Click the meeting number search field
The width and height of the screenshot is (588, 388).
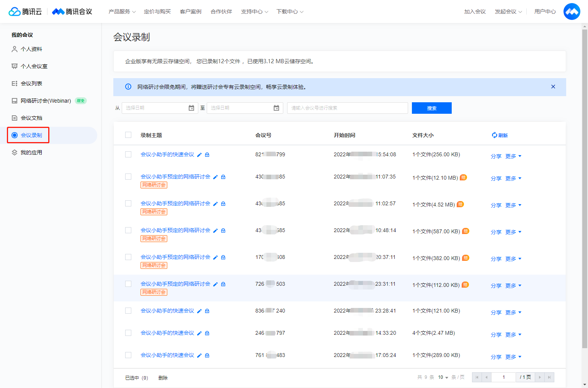pos(348,108)
